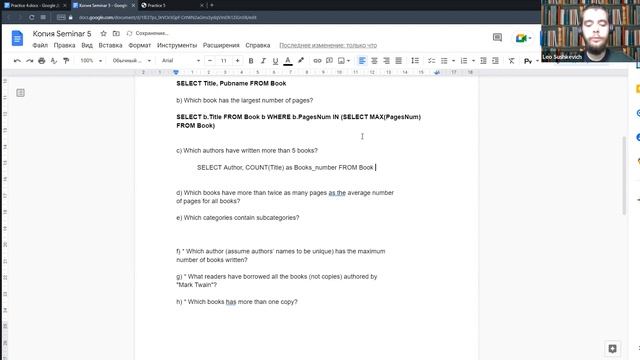Switch to Practice 4.docx browser tab
640x360 pixels.
[35, 5]
